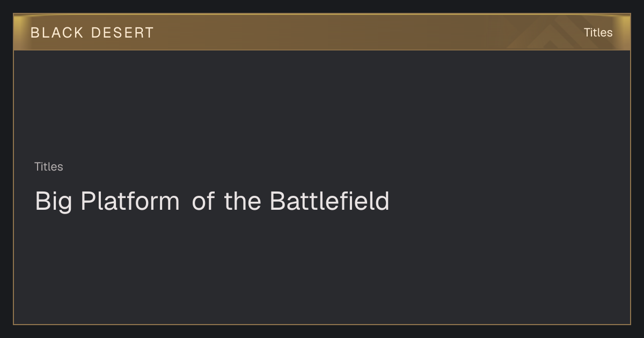Screen dimensions: 644x338
Task: Select the Titles breadcrumb above the heading
Action: [49, 167]
